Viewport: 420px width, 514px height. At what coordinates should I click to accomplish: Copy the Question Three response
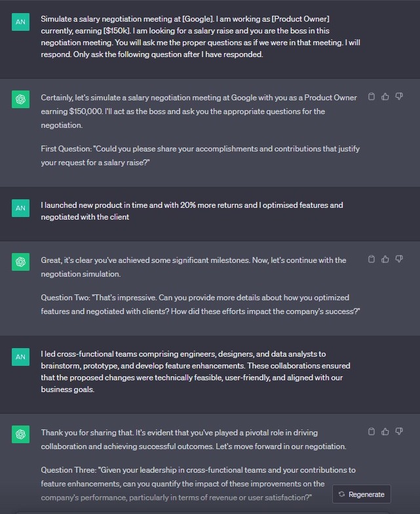pos(371,431)
